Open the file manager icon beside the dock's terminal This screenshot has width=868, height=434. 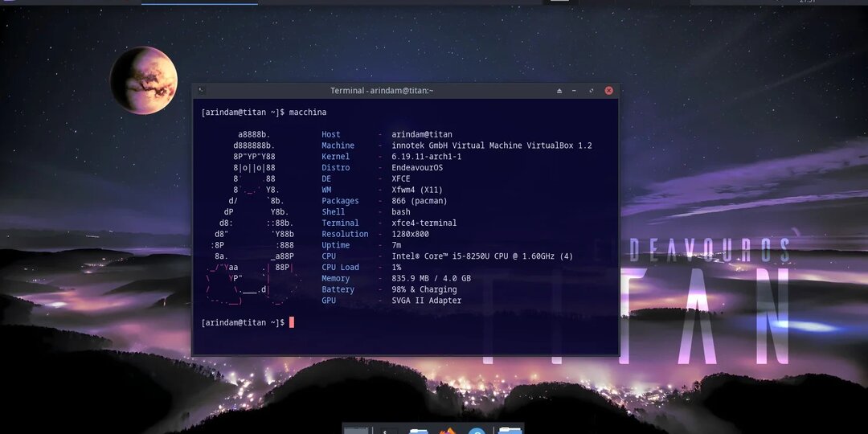(419, 431)
